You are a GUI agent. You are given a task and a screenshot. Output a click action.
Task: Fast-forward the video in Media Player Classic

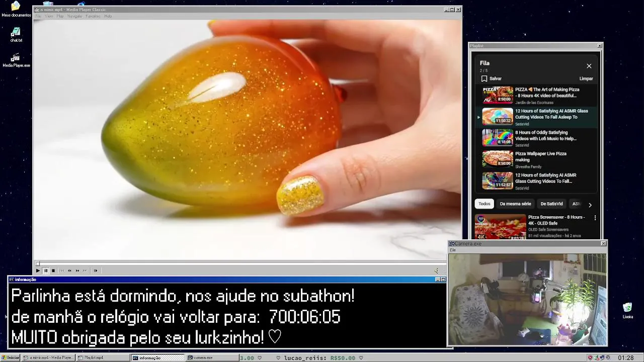tap(77, 270)
